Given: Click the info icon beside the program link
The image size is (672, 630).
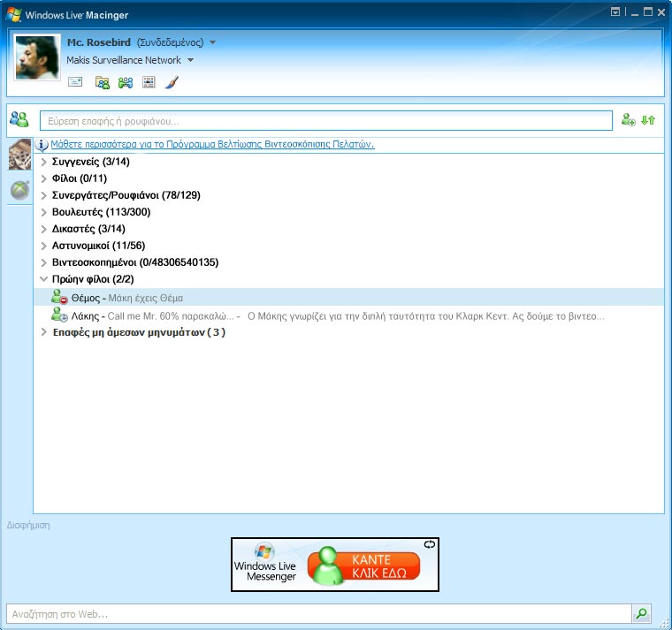Looking at the screenshot, I should click(42, 145).
